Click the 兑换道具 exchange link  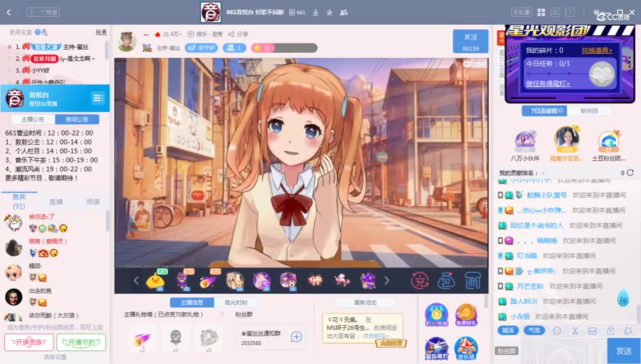point(597,51)
